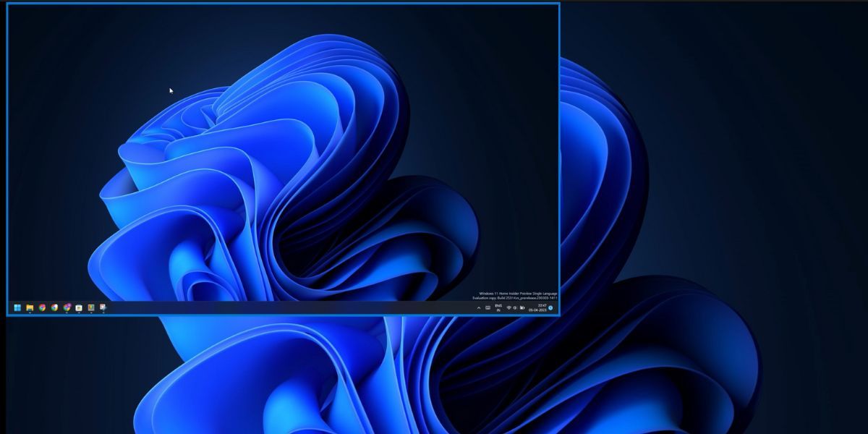Open the Wi-Fi network tray icon
Screen dimensions: 868x434
(509, 307)
